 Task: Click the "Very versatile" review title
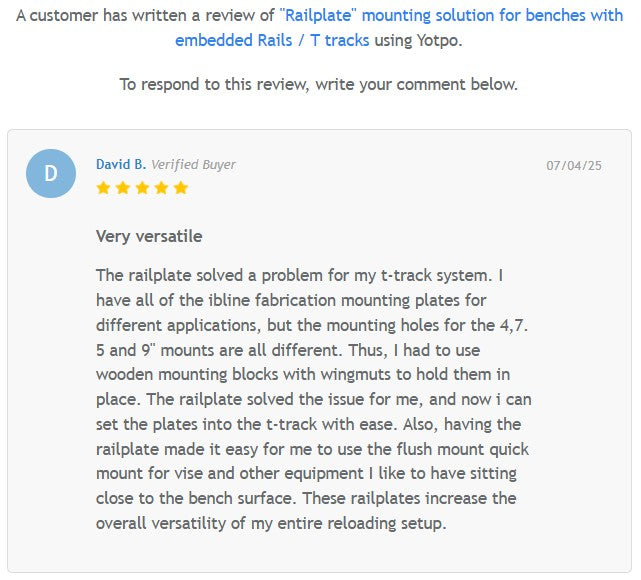pos(149,237)
